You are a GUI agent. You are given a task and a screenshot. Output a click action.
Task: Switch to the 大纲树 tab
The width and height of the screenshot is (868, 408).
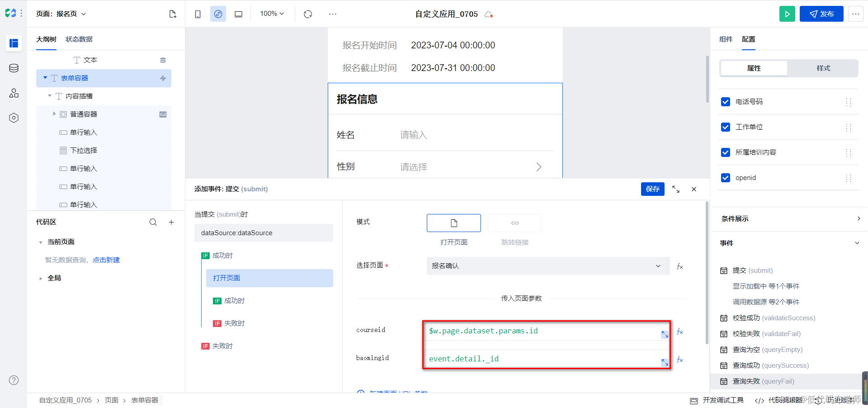point(46,39)
